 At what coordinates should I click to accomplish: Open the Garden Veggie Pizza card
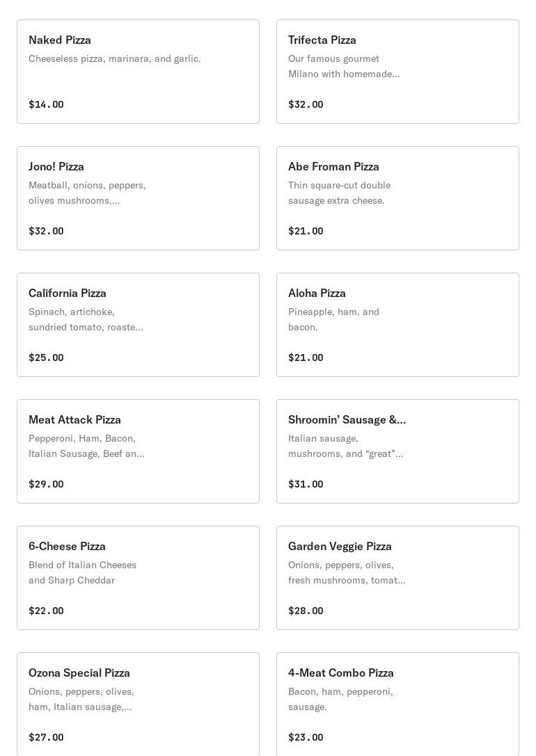[x=397, y=578]
